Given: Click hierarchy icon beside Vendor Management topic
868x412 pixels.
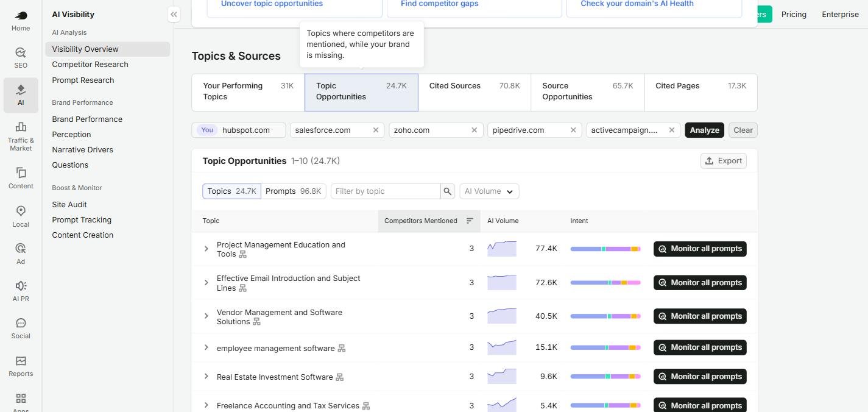Looking at the screenshot, I should pos(256,322).
